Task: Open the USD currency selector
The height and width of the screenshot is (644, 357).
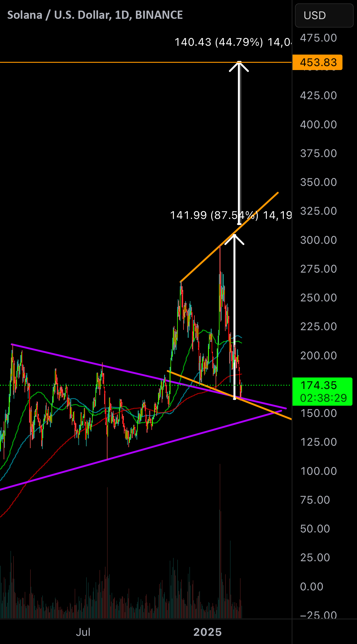Action: click(324, 15)
